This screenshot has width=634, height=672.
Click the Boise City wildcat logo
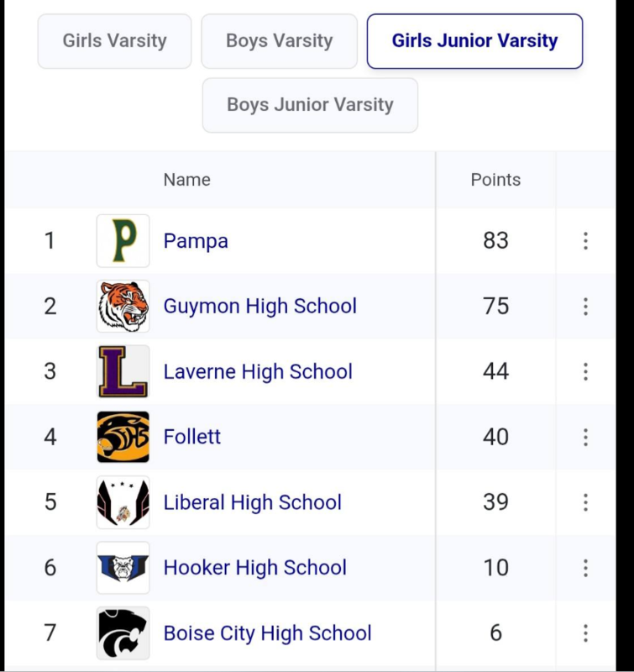(x=123, y=633)
